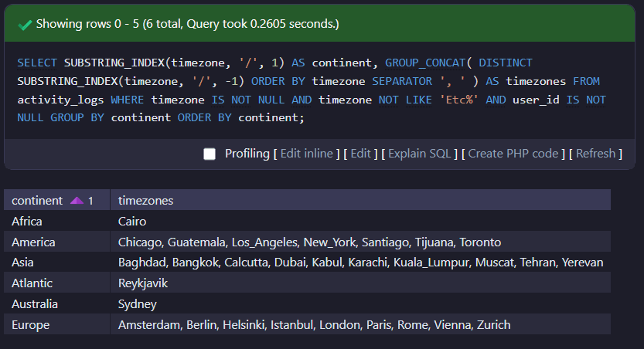Open the Edit inline link
The image size is (644, 349).
307,154
